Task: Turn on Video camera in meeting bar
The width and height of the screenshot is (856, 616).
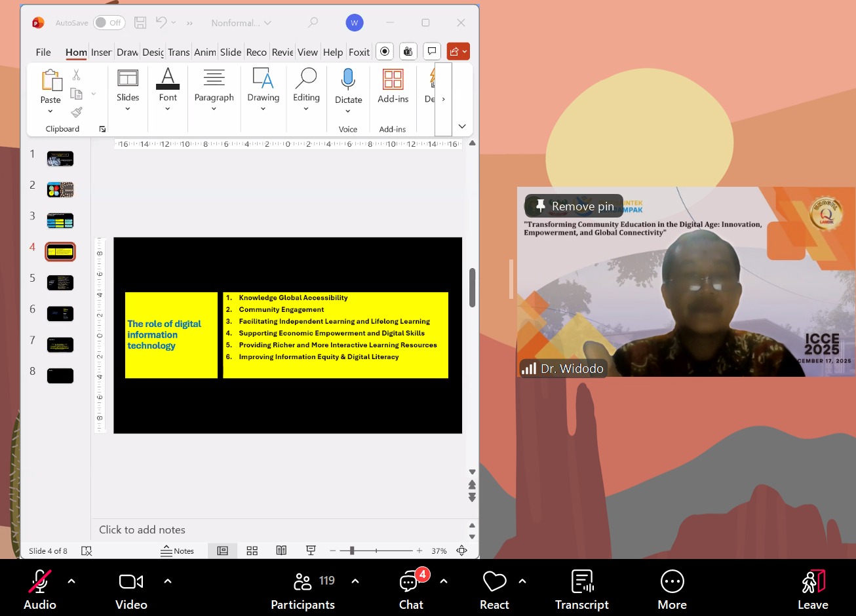Action: coord(131,582)
